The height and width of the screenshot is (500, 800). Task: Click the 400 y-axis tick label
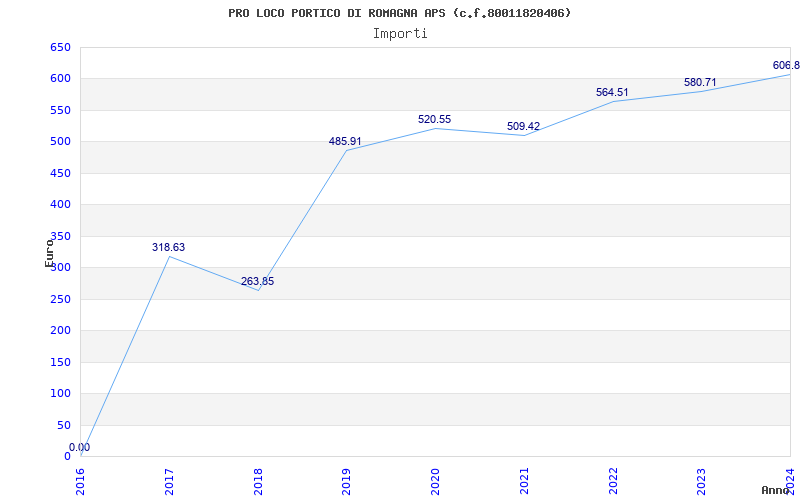pyautogui.click(x=60, y=205)
